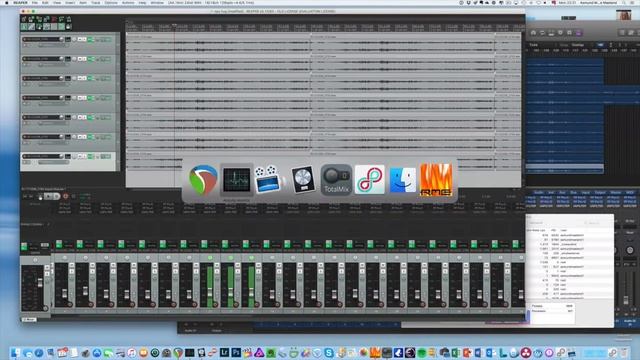Open Project Settings from REAPER toolbar
This screenshot has height=360, width=640.
47,19
